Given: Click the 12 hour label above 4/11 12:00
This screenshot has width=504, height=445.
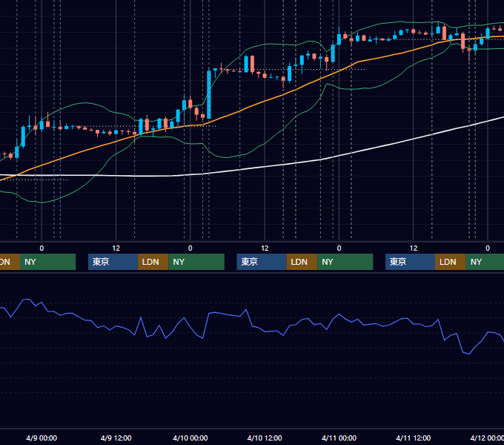Looking at the screenshot, I should pyautogui.click(x=414, y=248).
